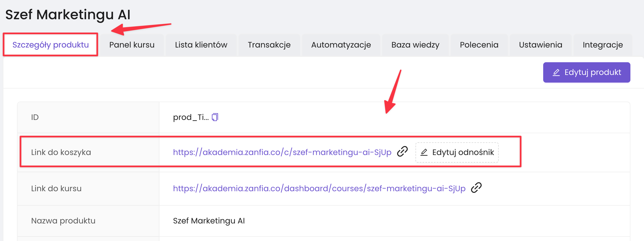The height and width of the screenshot is (241, 644).
Task: Click the Edytuj produkt button
Action: pos(587,72)
